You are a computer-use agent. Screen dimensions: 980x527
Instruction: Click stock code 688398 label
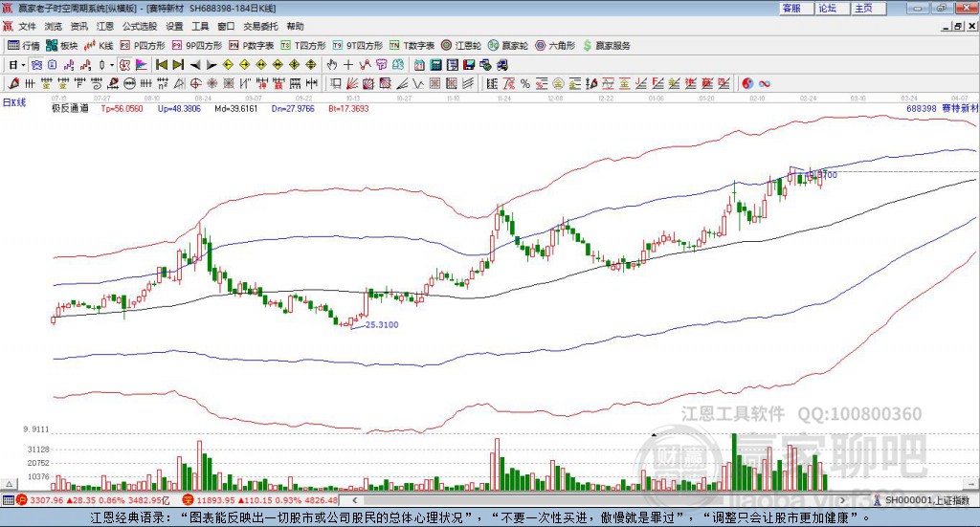[x=922, y=108]
